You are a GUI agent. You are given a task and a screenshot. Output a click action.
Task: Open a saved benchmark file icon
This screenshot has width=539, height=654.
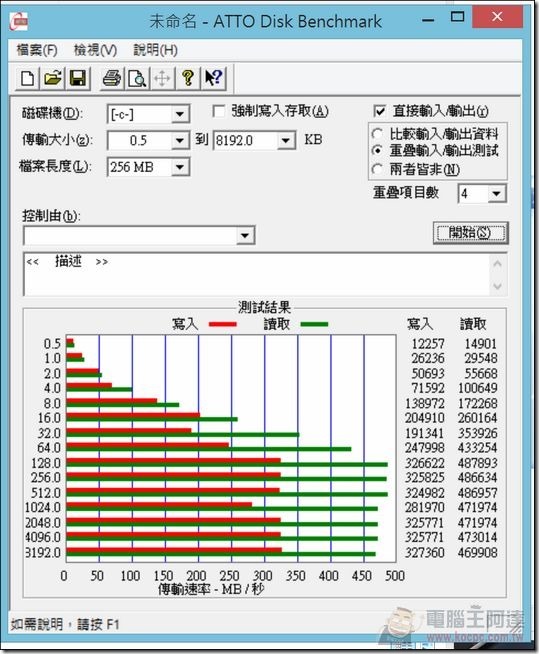pyautogui.click(x=53, y=78)
